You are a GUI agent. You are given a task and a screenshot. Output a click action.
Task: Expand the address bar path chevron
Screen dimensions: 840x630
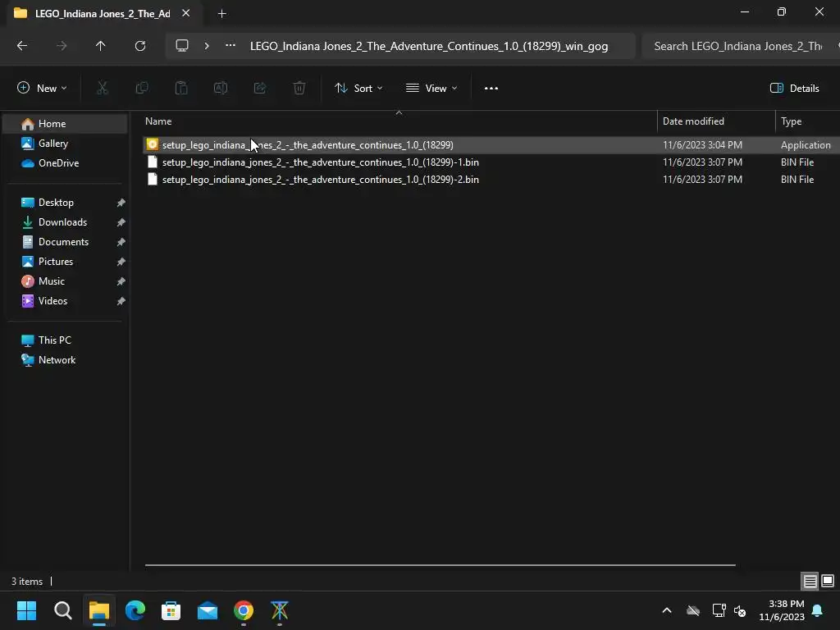click(207, 46)
